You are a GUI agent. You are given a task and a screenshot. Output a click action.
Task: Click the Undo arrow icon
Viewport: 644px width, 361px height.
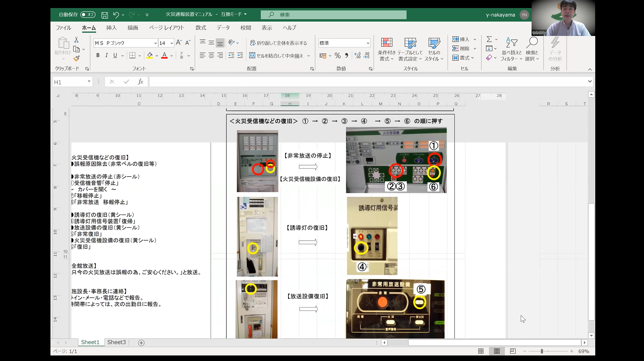116,15
